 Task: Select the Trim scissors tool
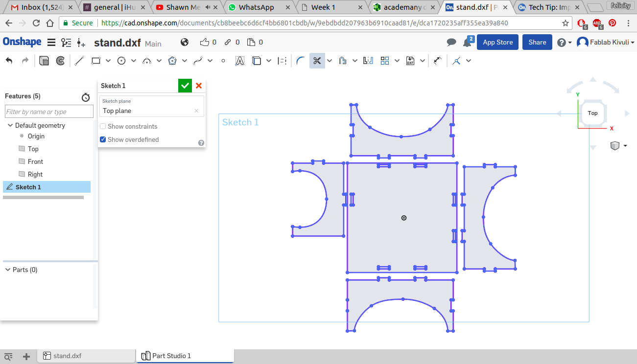(x=317, y=61)
